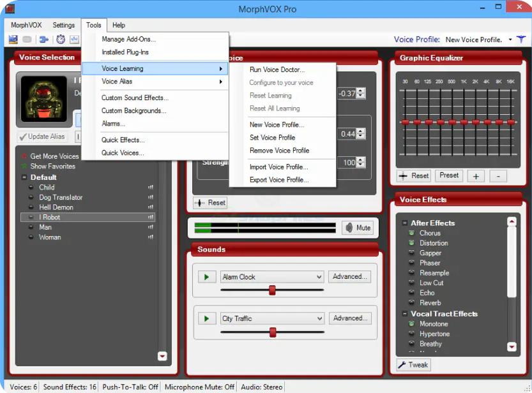Play the City Traffic background sound
The width and height of the screenshot is (532, 393).
pos(207,319)
